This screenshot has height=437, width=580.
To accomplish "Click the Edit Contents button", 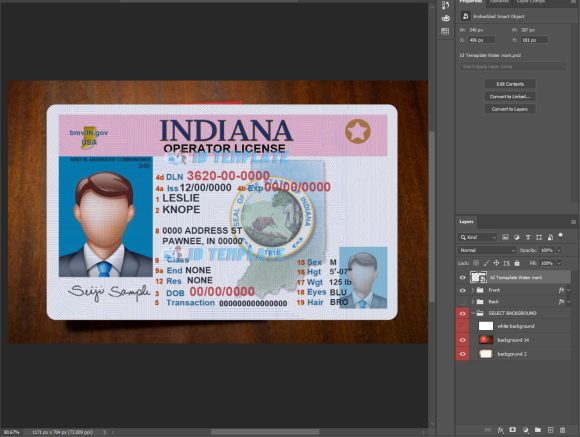I will pos(510,84).
